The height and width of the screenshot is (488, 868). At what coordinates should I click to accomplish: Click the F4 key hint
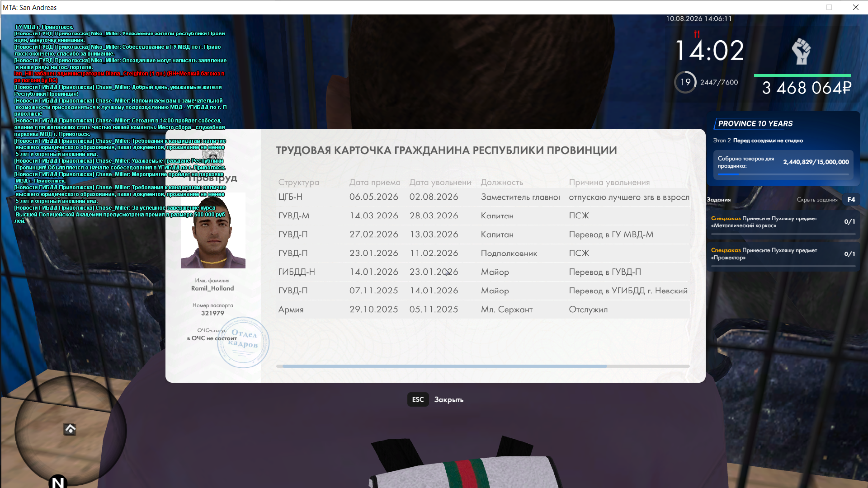(851, 200)
